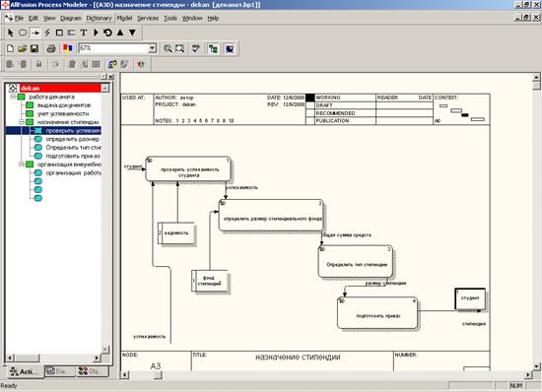Open the Model menu

pyautogui.click(x=124, y=19)
